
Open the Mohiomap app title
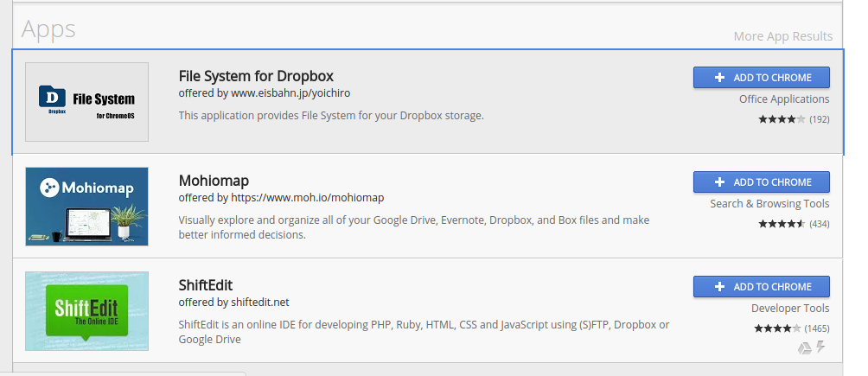pyautogui.click(x=214, y=181)
